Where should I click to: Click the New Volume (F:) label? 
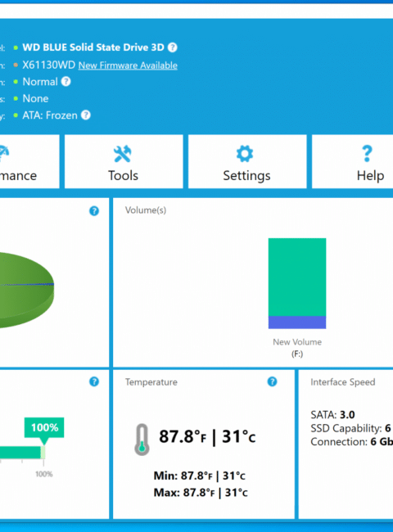[297, 348]
